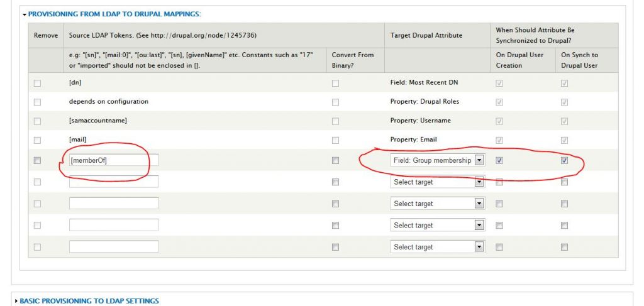Image resolution: width=644 pixels, height=306 pixels.
Task: Toggle Convert From Binary for the [dn] row
Action: (335, 83)
